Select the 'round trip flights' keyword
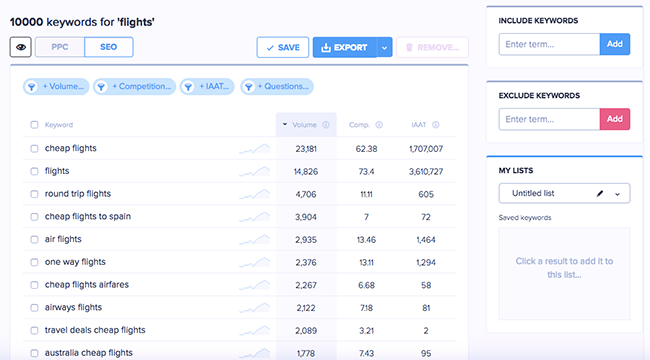The image size is (650, 360). pyautogui.click(x=78, y=194)
